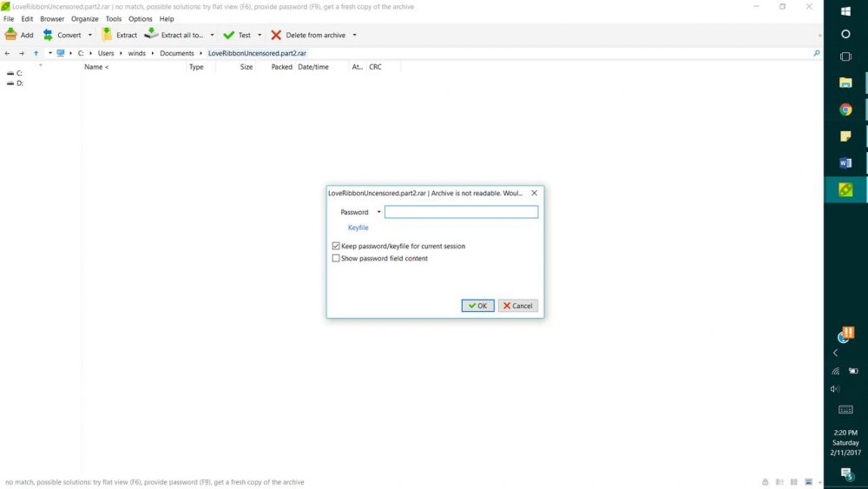Sort by Date/time column header

point(313,67)
